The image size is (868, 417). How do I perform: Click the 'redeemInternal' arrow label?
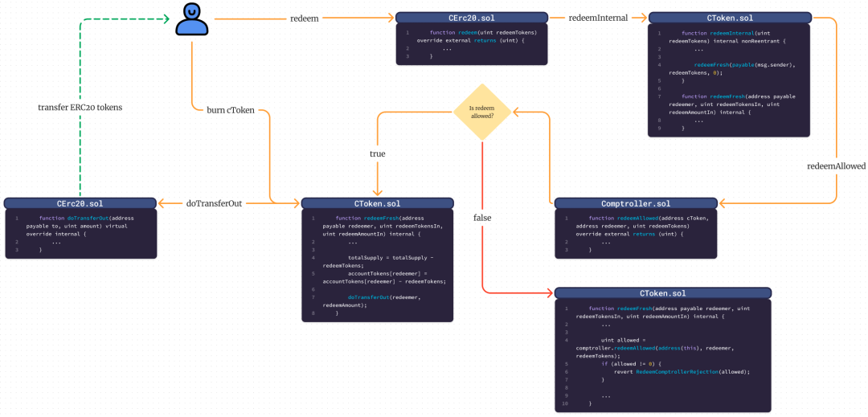pyautogui.click(x=598, y=18)
